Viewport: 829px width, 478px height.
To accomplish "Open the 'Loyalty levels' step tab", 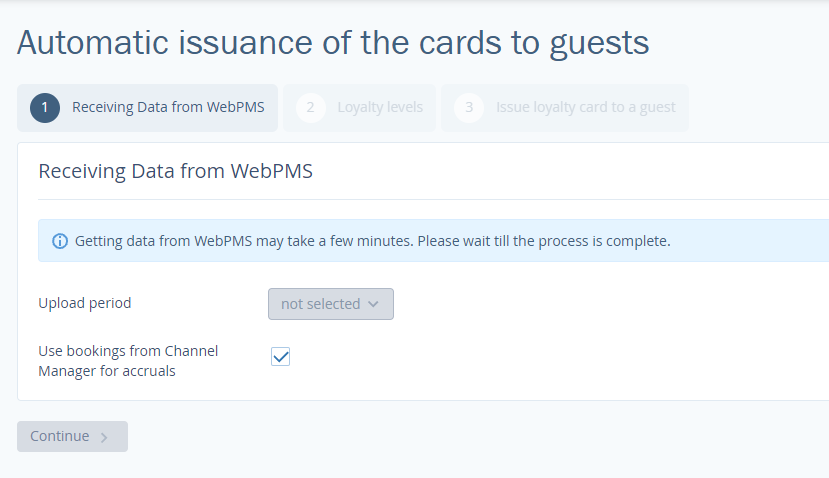I will pyautogui.click(x=380, y=108).
